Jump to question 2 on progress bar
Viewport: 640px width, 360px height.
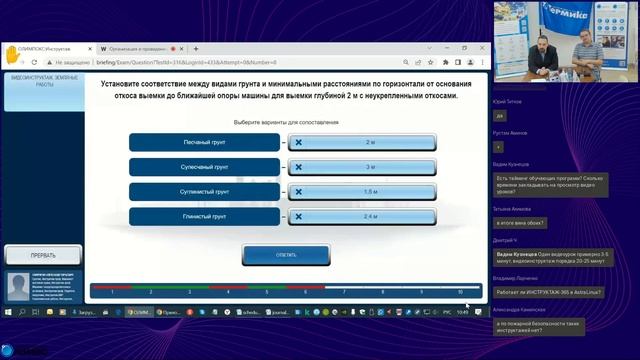click(x=151, y=292)
